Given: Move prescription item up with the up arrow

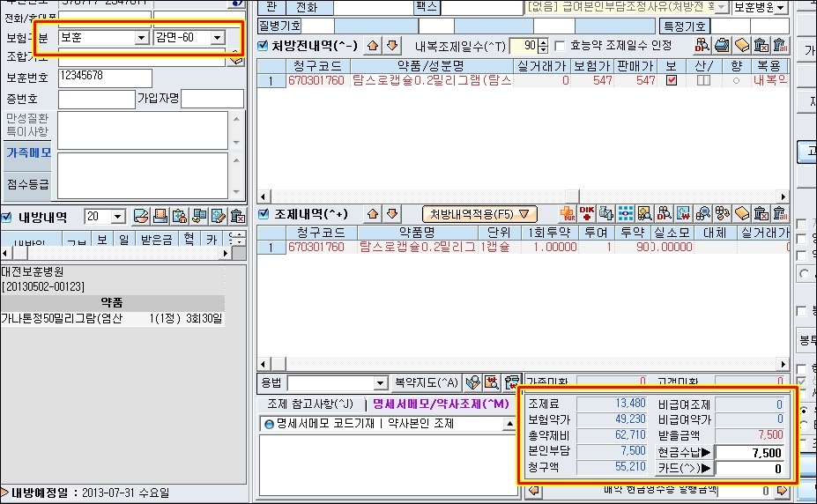Looking at the screenshot, I should point(374,45).
